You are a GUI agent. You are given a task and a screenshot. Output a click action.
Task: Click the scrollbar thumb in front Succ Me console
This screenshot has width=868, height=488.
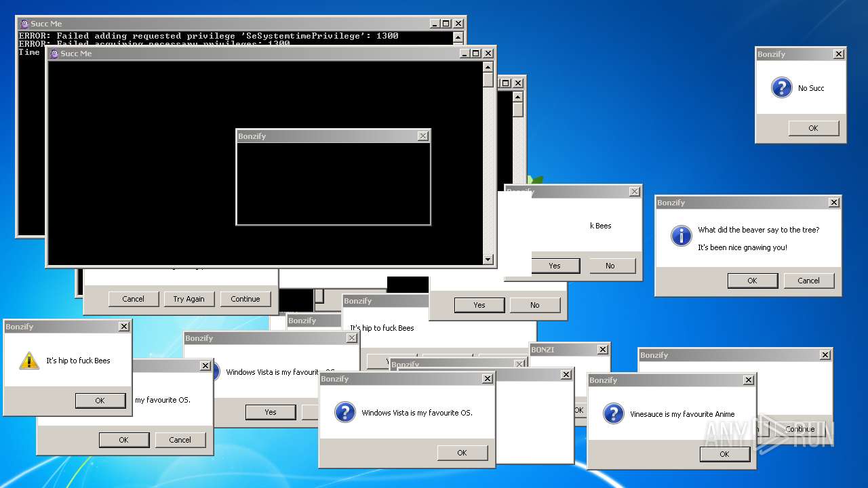pos(488,79)
